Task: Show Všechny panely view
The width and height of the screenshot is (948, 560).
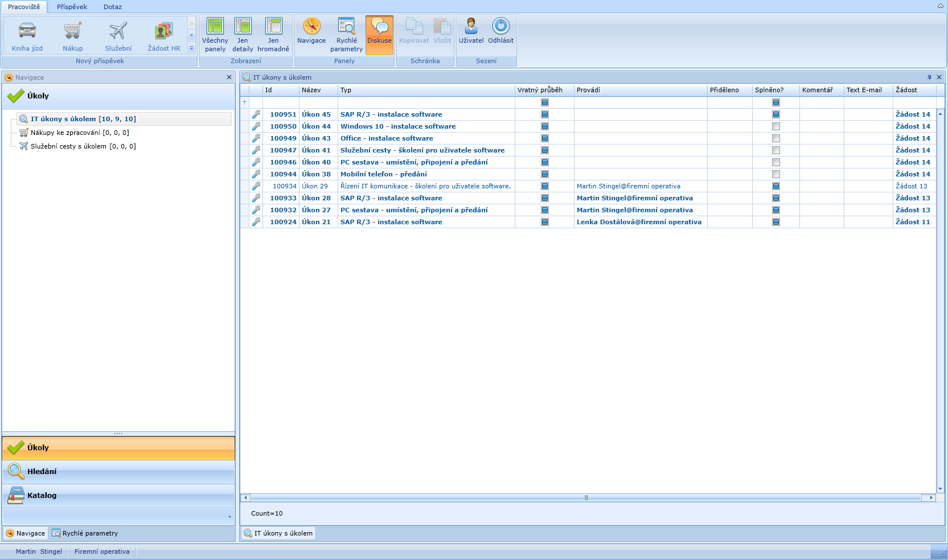Action: pos(215,27)
